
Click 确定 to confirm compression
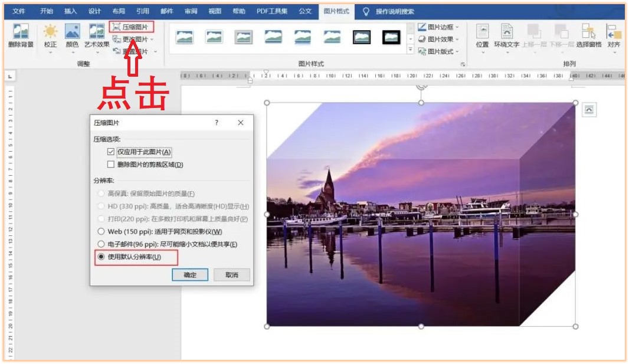(190, 275)
